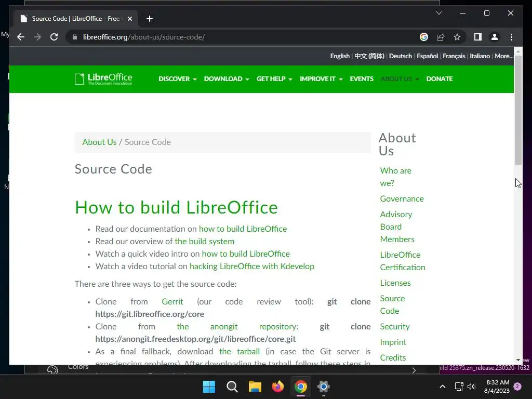Open Governance sidebar link
Screen dimensions: 532x399
[x=402, y=199]
